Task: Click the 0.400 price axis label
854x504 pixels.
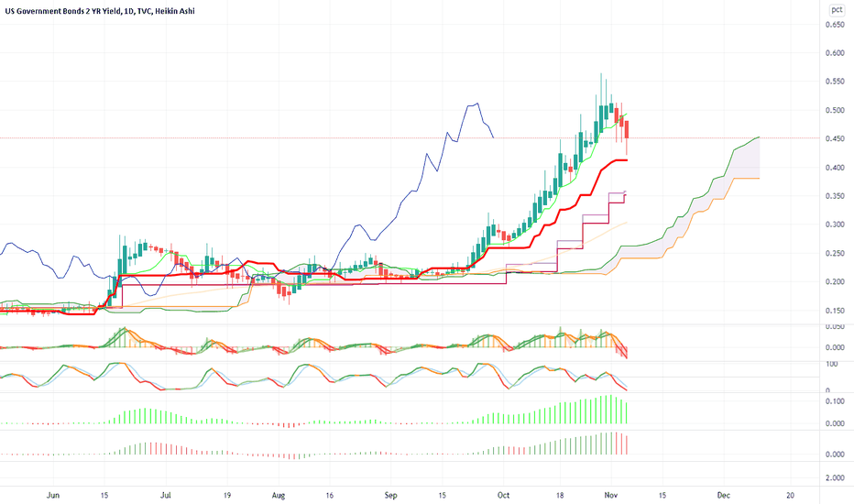Action: tap(835, 168)
